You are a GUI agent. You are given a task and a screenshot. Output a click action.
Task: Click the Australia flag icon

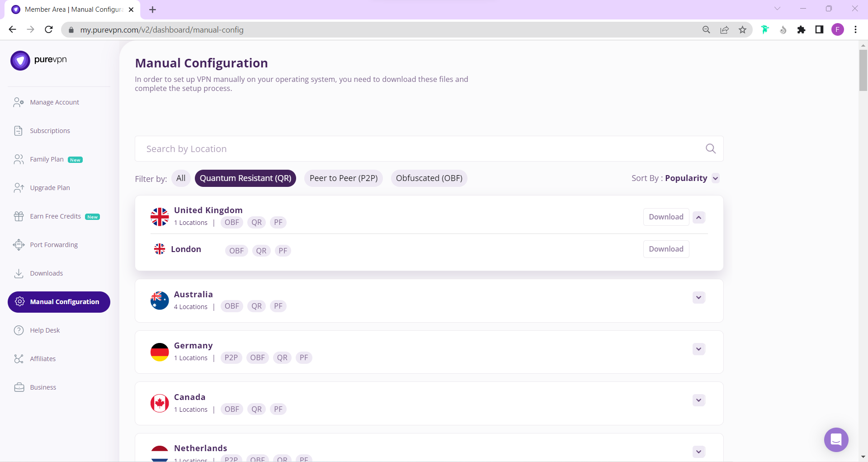(x=160, y=300)
